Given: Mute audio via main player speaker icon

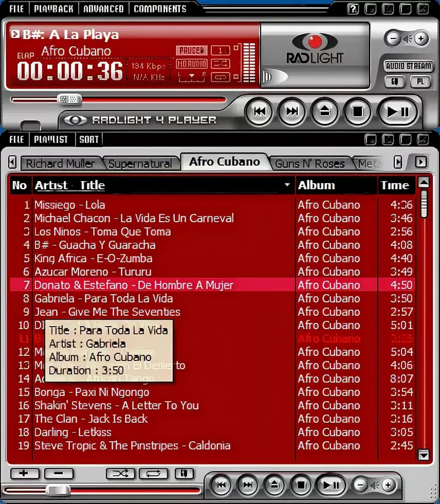Looking at the screenshot, I should point(407,39).
